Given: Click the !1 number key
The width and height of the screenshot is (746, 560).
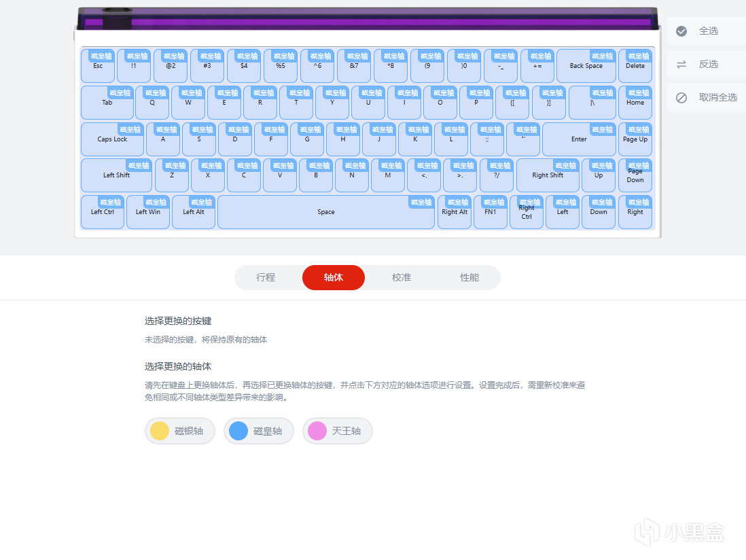Looking at the screenshot, I should tap(134, 66).
